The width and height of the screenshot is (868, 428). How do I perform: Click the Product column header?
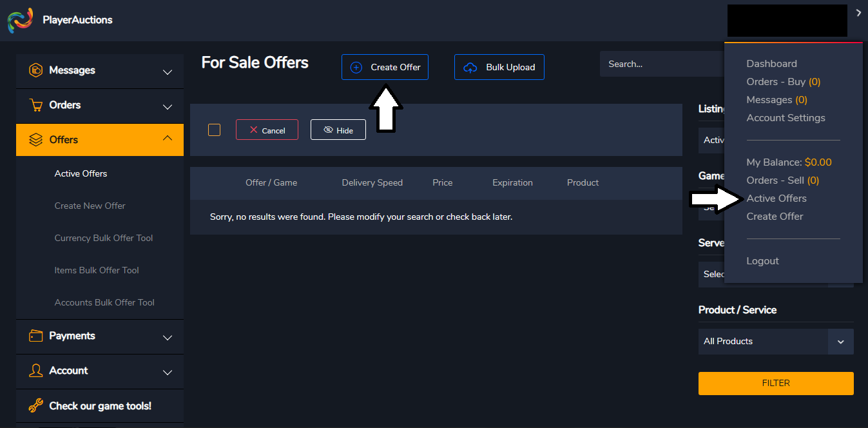[x=583, y=183]
